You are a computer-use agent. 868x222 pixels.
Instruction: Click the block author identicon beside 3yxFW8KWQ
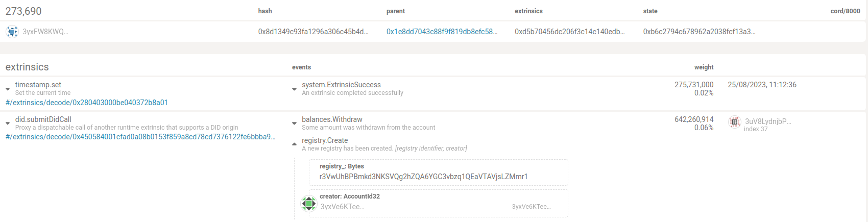(x=12, y=32)
